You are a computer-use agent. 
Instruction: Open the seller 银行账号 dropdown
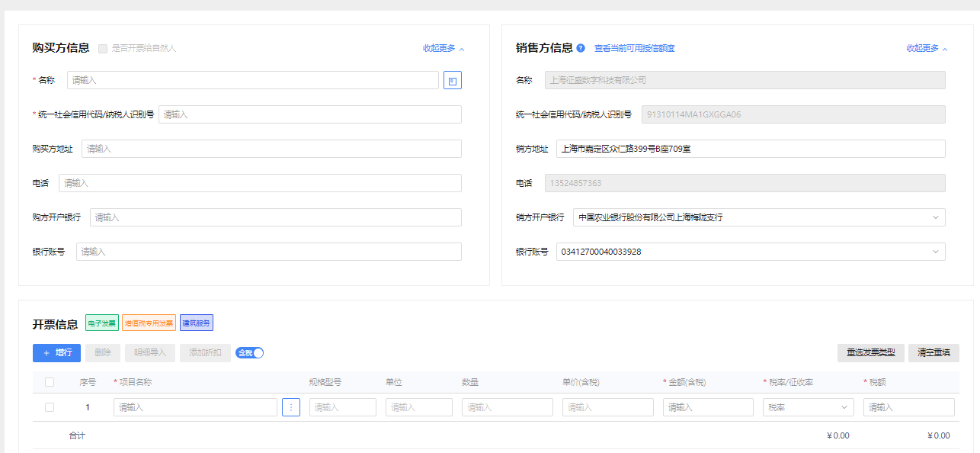point(751,252)
